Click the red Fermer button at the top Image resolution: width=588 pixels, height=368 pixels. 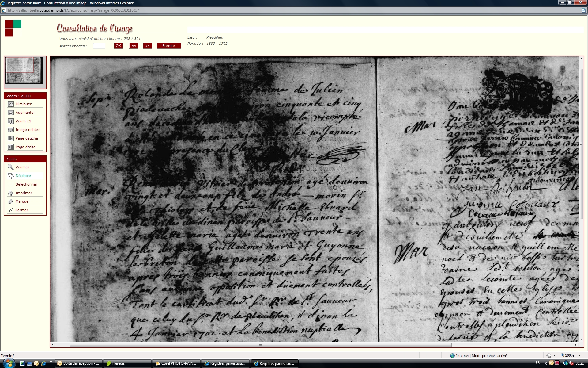[169, 46]
